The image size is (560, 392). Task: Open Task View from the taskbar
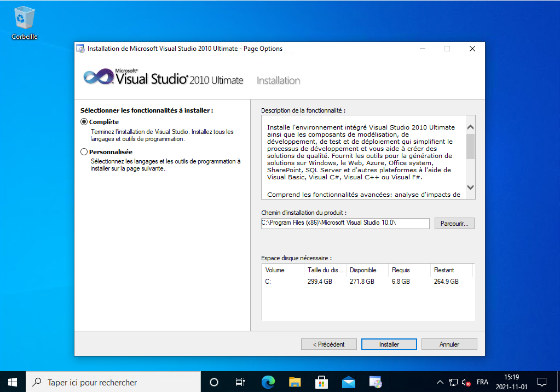click(x=240, y=382)
